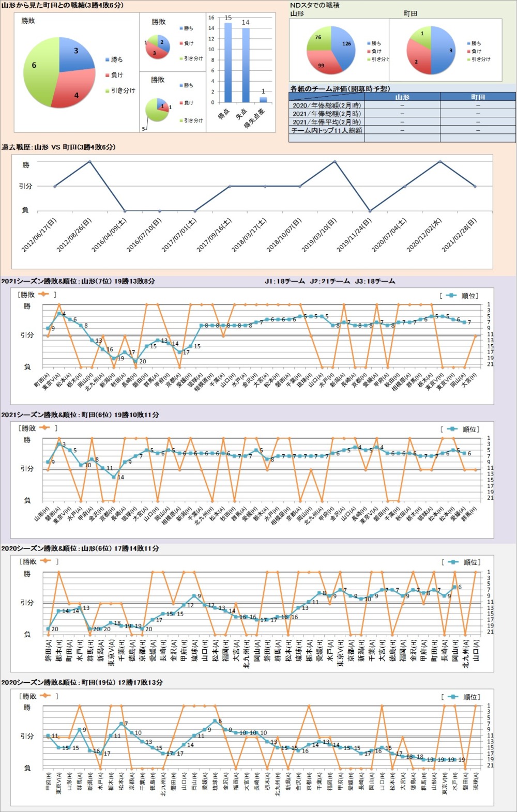
Task: Click the teal 順位 legend marker in the 2021 山形 chart
Action: [x=451, y=296]
